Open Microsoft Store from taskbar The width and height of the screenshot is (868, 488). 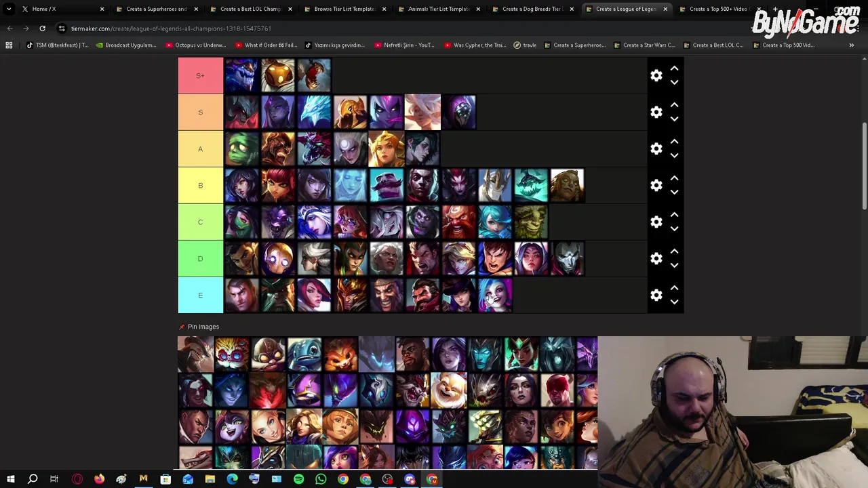click(x=165, y=479)
